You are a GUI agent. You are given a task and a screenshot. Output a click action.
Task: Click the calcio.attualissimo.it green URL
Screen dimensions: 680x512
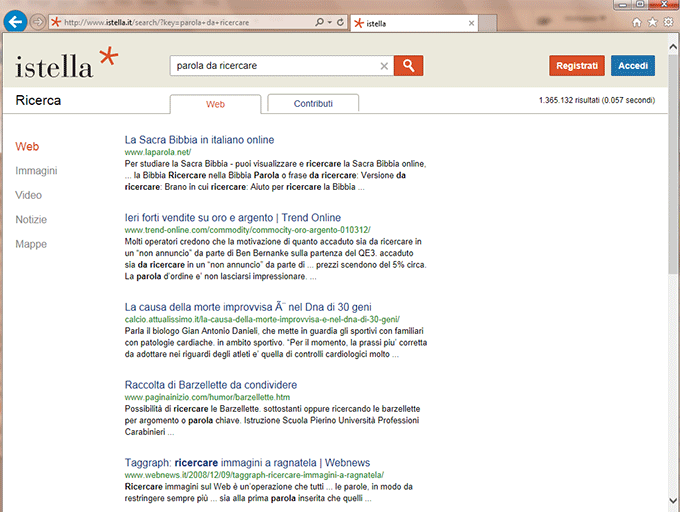pos(262,320)
